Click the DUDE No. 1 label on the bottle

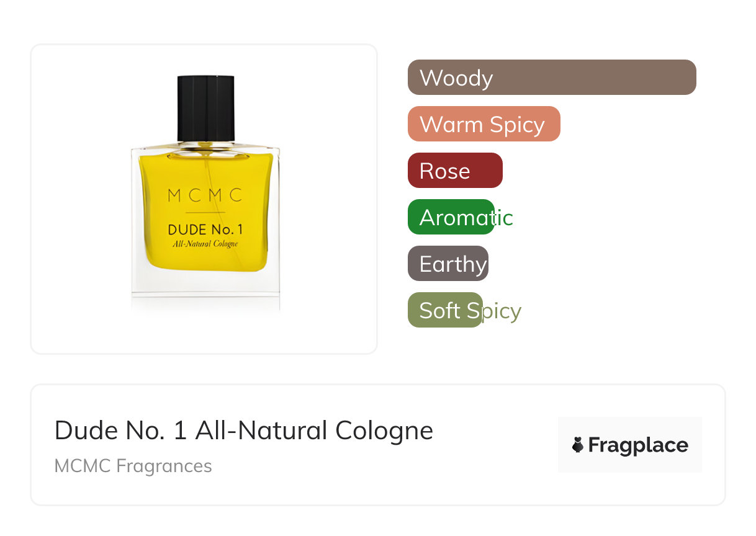[205, 230]
